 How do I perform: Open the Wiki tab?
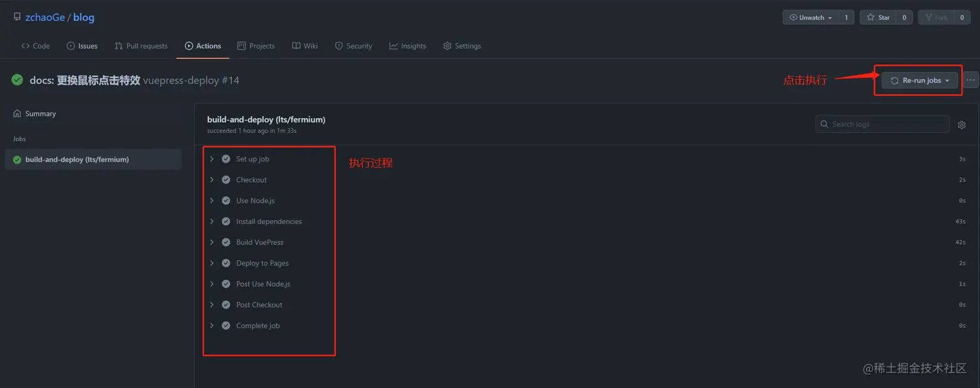[x=305, y=46]
